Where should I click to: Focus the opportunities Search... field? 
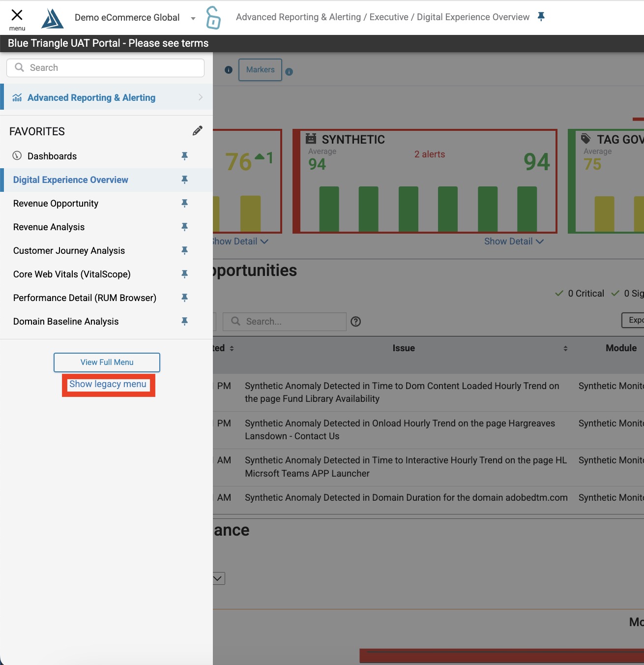coord(285,321)
